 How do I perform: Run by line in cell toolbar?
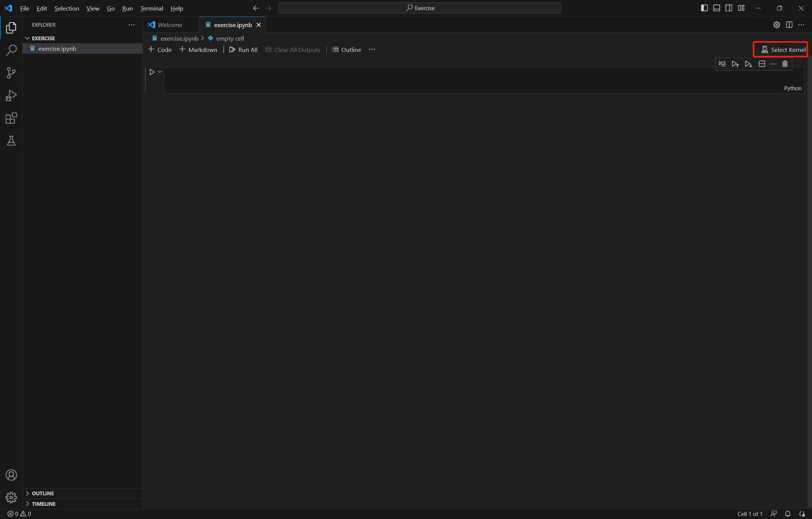722,64
